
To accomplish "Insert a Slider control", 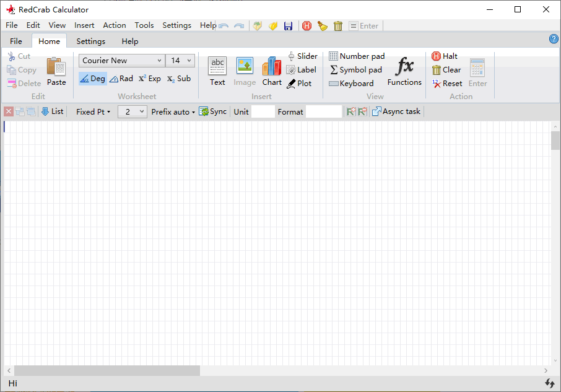I will 303,56.
